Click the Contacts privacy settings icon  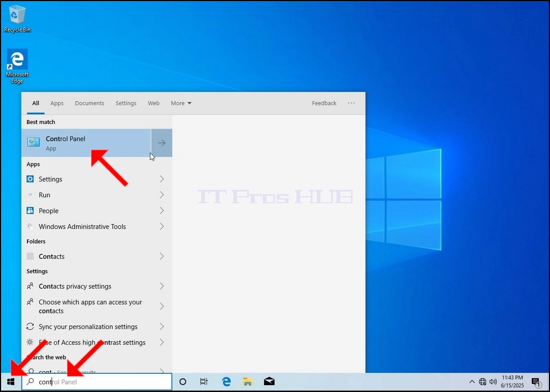pos(30,286)
